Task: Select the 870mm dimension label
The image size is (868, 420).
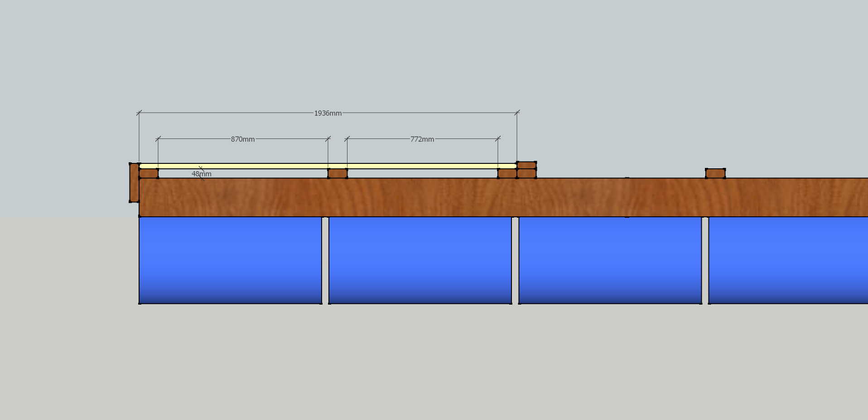Action: point(243,139)
